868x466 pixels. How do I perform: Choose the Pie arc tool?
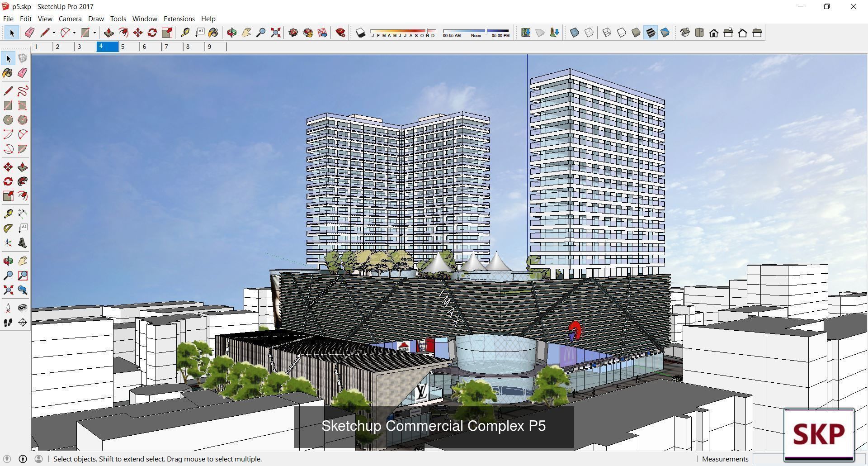[x=23, y=149]
